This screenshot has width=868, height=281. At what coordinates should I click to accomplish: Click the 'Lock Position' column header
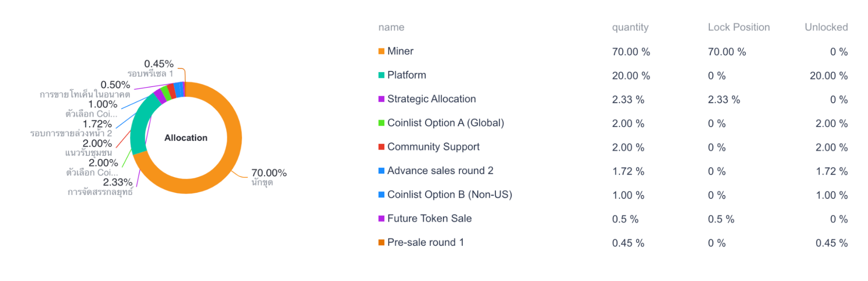click(x=739, y=27)
